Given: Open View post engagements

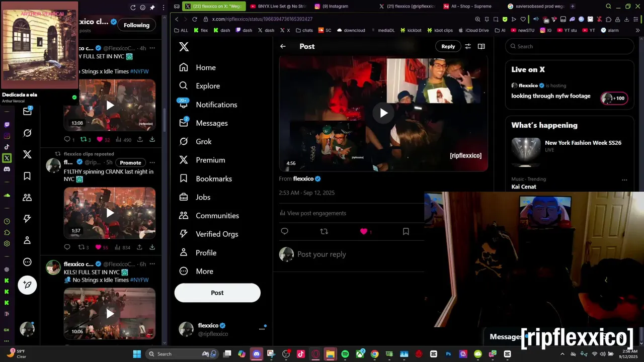Looking at the screenshot, I should click(312, 213).
